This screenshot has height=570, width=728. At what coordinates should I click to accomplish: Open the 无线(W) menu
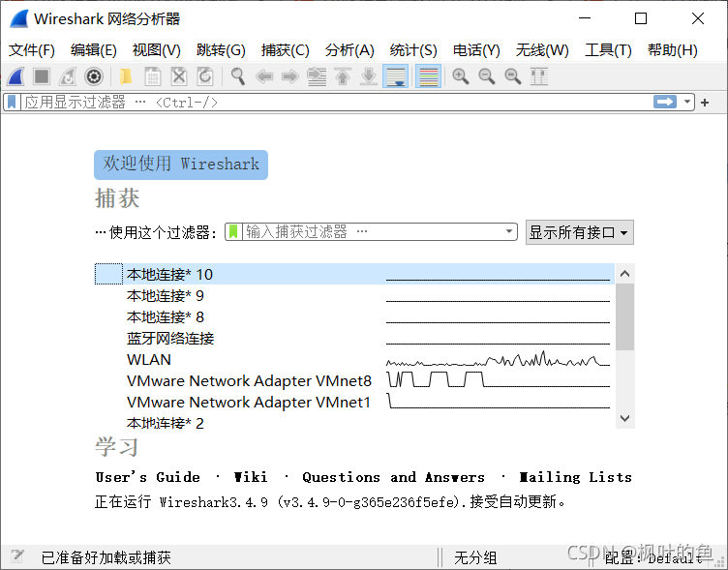point(542,50)
